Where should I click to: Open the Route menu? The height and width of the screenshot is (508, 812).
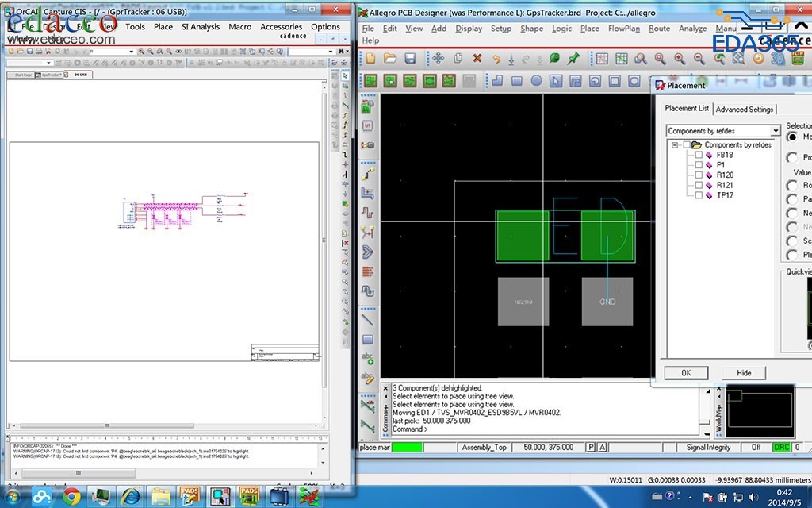tap(659, 29)
